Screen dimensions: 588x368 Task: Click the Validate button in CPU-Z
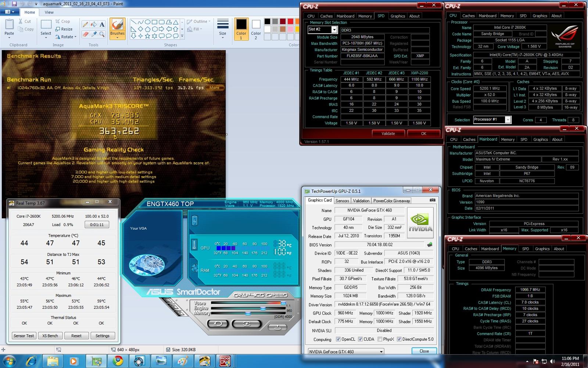[388, 134]
